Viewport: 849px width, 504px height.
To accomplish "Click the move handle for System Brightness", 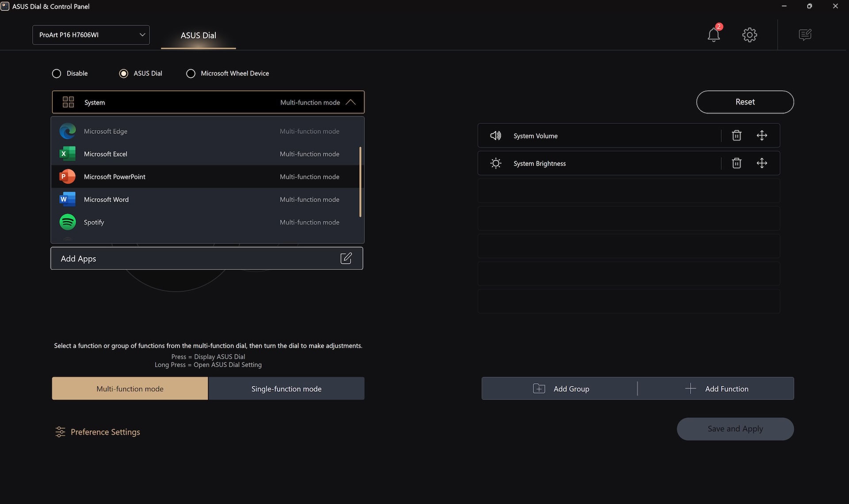I will tap(762, 163).
